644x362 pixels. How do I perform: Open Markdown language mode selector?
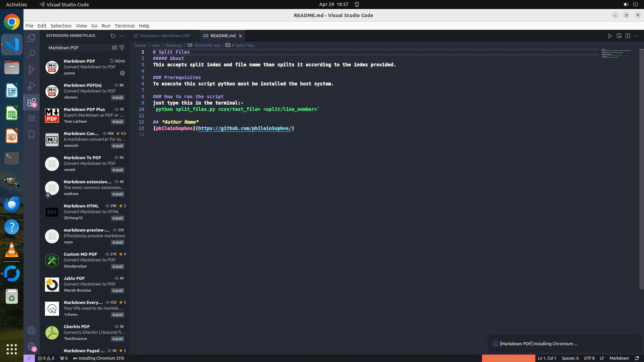[619, 358]
